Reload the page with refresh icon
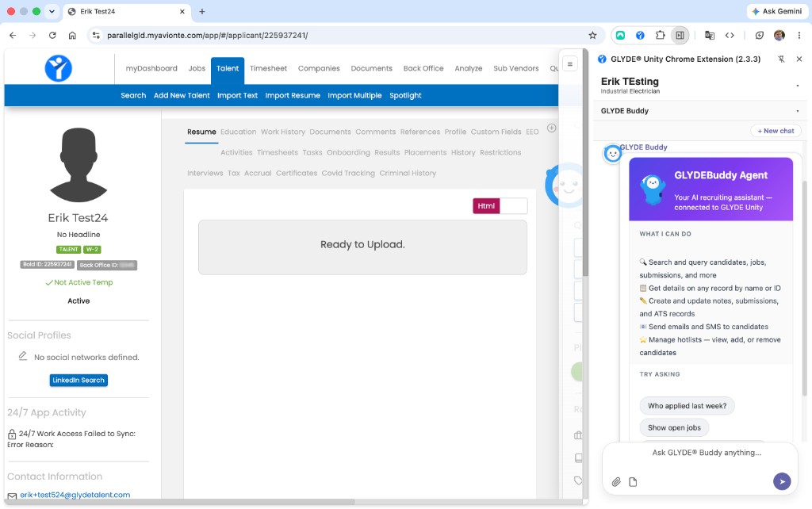 coord(52,35)
